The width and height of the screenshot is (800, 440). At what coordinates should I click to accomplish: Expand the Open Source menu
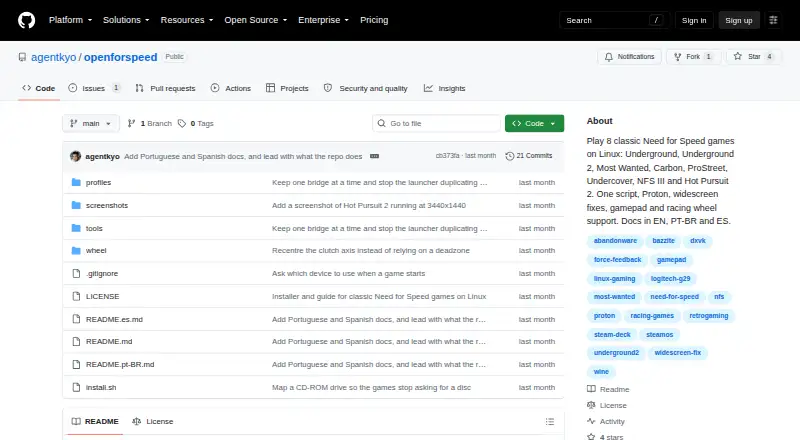[256, 20]
